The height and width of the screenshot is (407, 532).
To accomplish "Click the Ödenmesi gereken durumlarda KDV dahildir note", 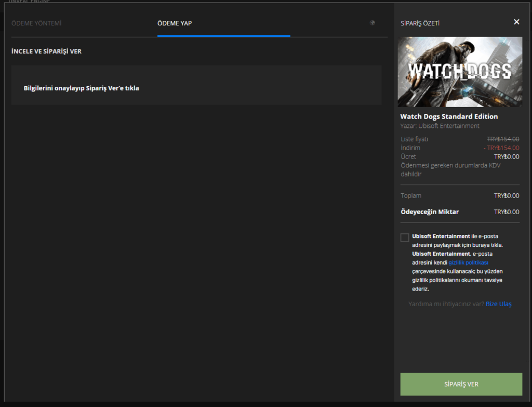I will coord(450,170).
